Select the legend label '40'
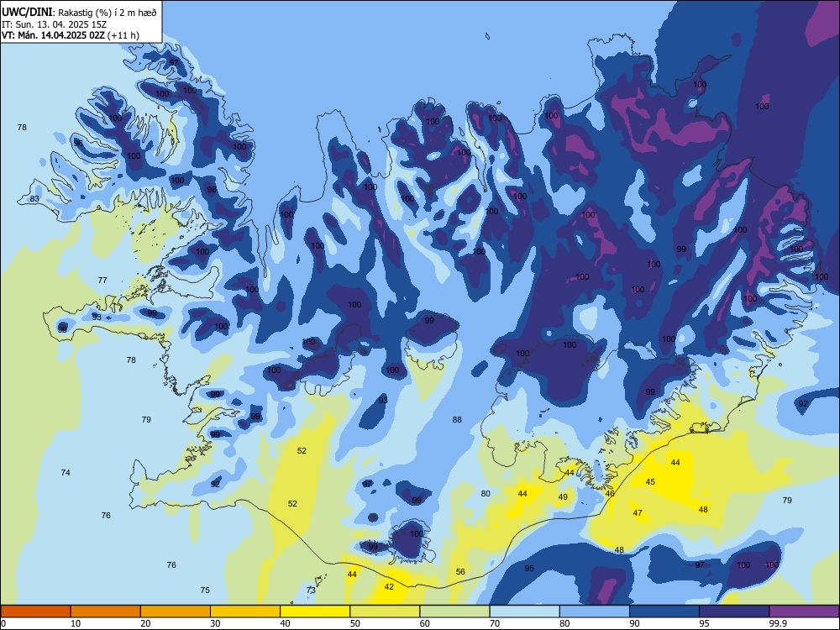This screenshot has width=840, height=630. point(285,623)
